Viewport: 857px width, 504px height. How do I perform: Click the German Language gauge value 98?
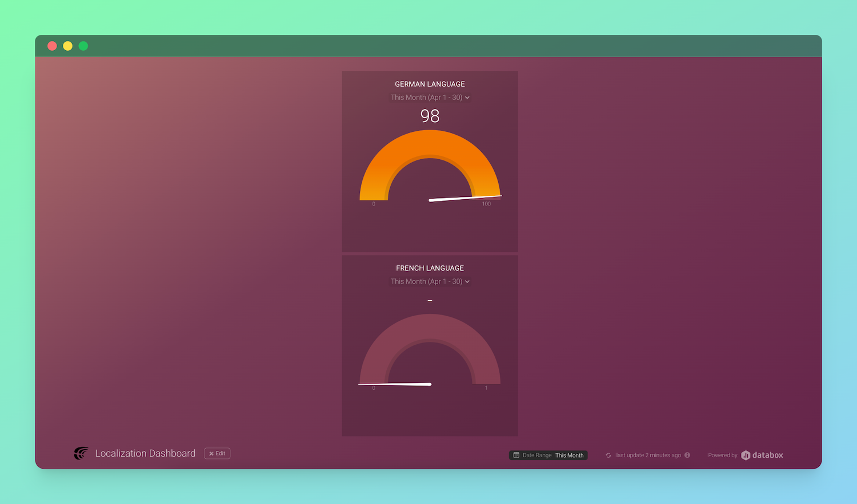(430, 116)
